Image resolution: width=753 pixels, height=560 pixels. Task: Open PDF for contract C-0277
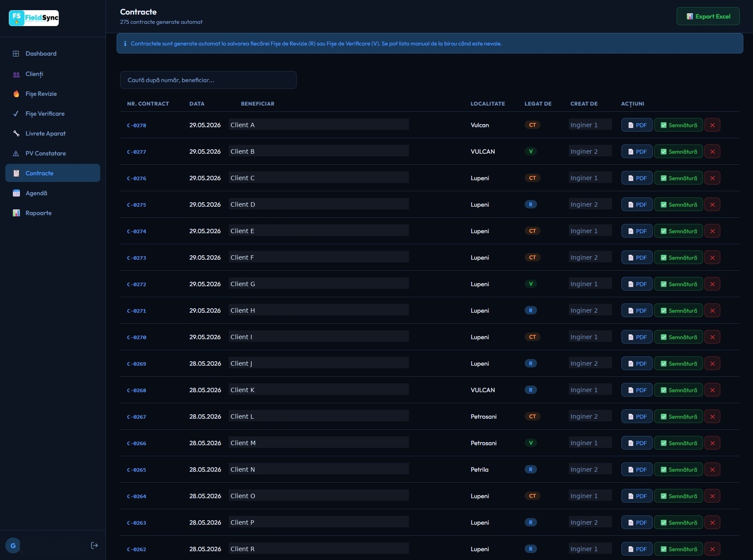637,151
